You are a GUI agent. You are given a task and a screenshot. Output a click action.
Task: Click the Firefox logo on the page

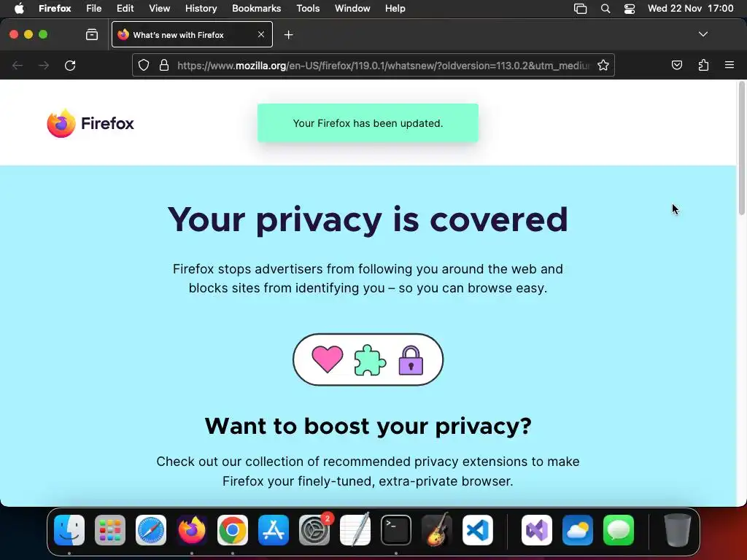[90, 123]
